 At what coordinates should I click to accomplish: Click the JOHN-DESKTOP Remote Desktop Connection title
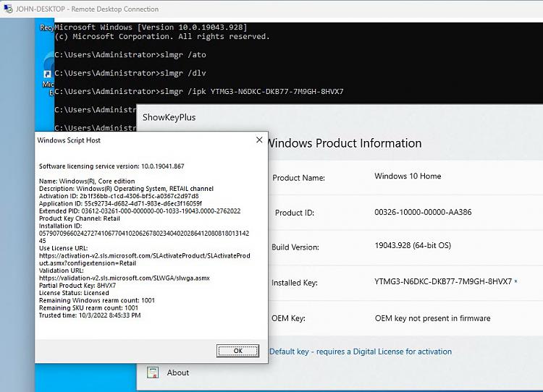point(87,9)
